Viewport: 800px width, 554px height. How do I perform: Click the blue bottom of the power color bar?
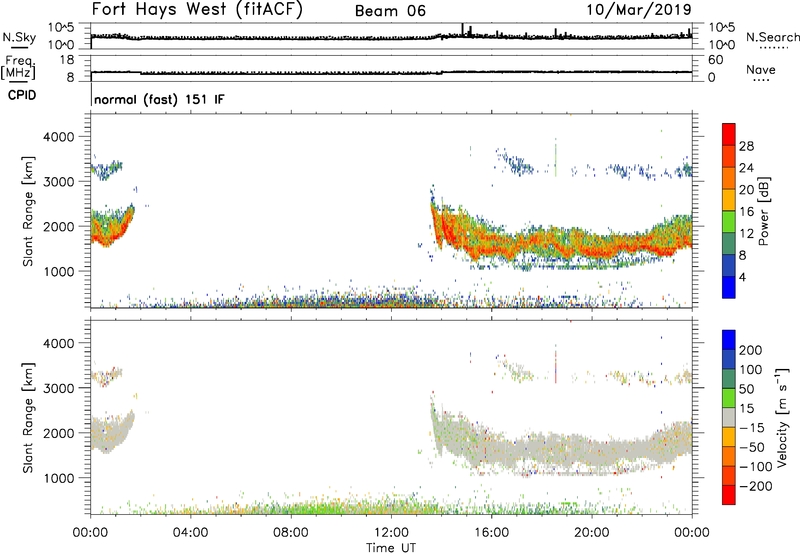[729, 287]
